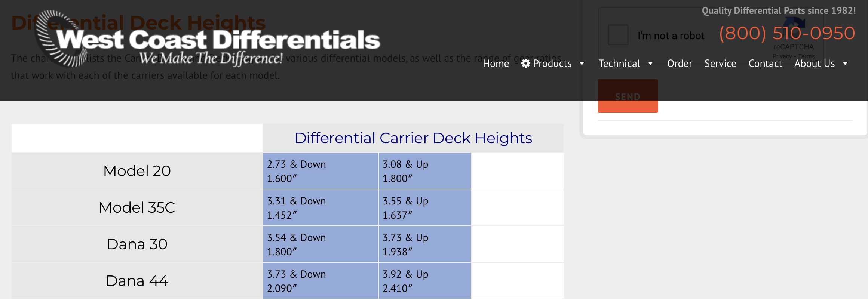Image resolution: width=868 pixels, height=299 pixels.
Task: Click the reCAPTCHA Terms link
Action: point(806,56)
